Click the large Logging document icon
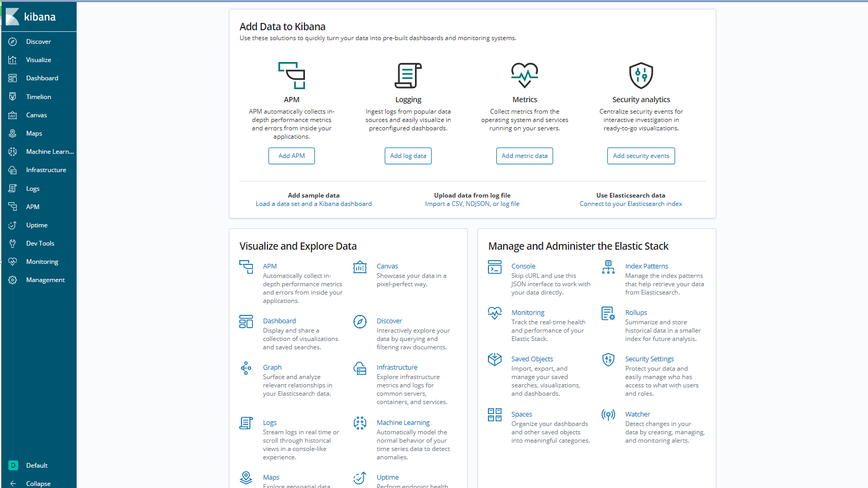The width and height of the screenshot is (868, 488). tap(408, 76)
